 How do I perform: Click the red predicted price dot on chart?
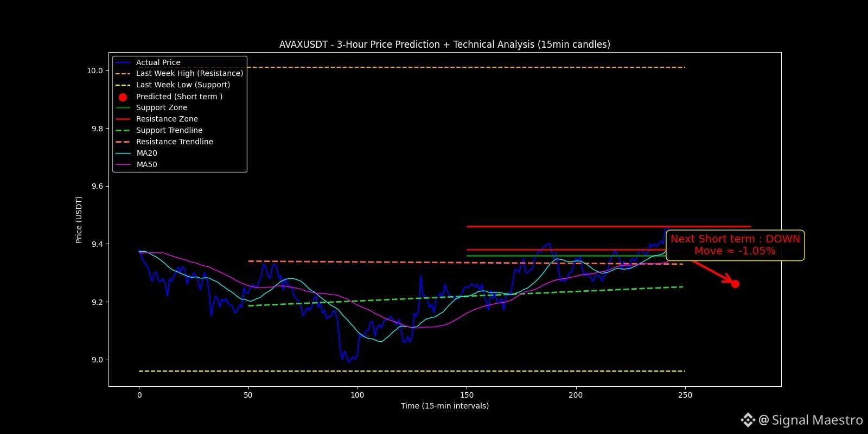(x=735, y=284)
